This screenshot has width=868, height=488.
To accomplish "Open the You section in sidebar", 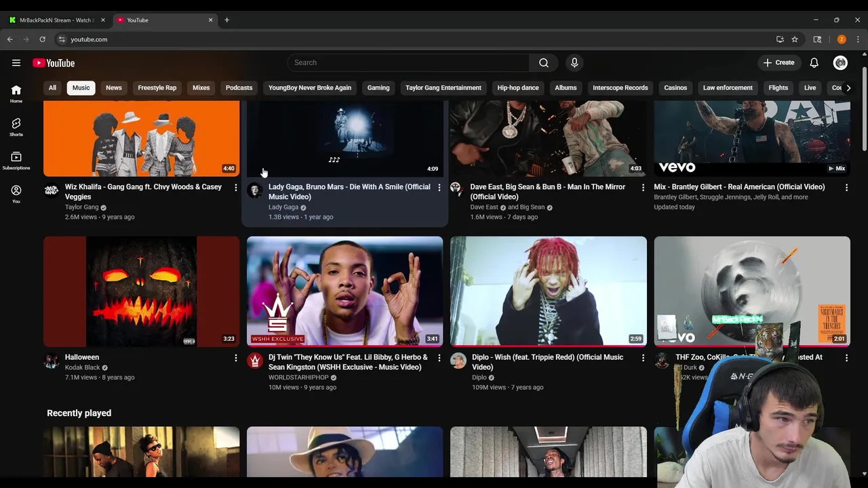I will 16,194.
